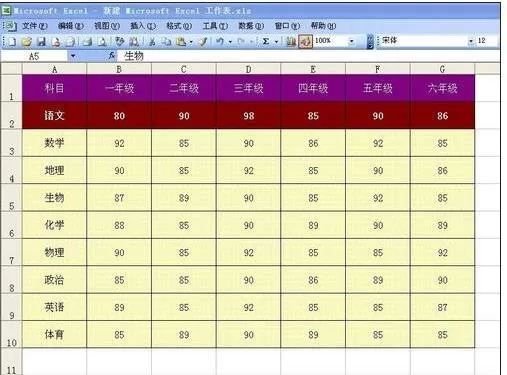Click the Select All corner box
This screenshot has height=375, width=507.
click(11, 69)
